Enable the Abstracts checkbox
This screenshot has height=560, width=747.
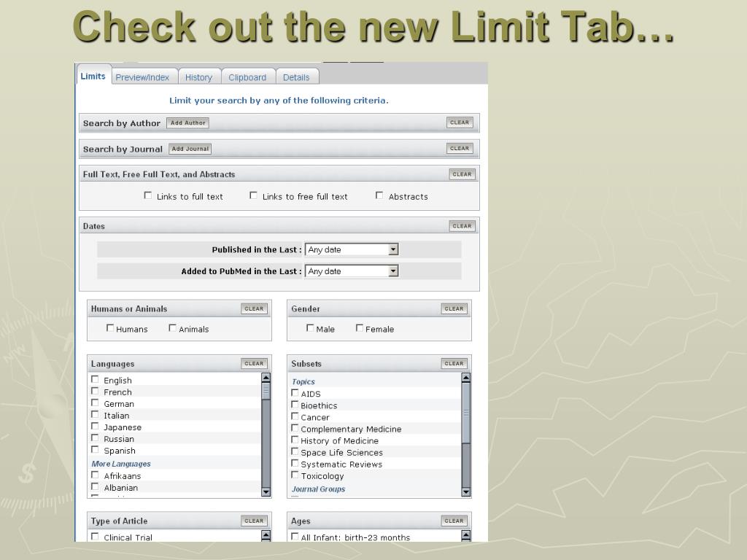[379, 195]
